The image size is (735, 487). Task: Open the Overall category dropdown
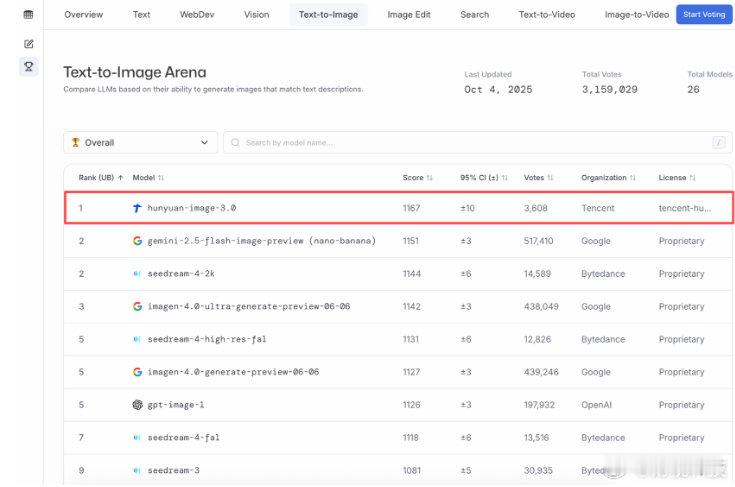click(140, 143)
